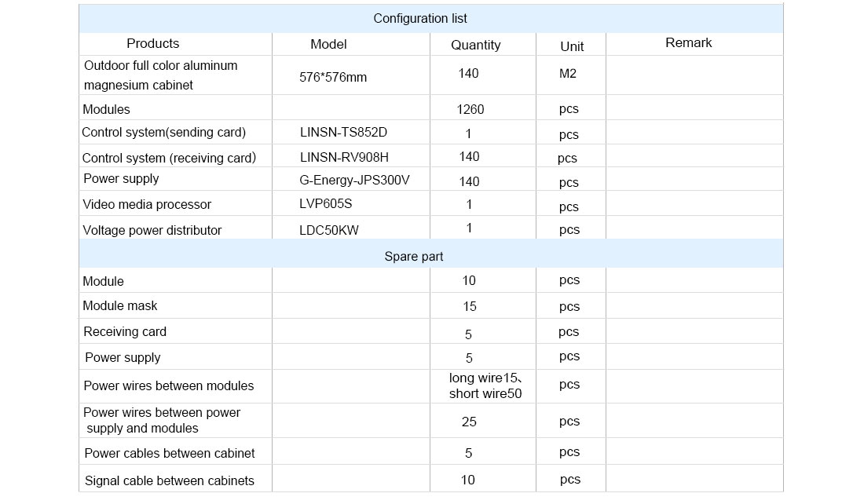This screenshot has width=864, height=504.
Task: Click the Configuration list header row
Action: 431,19
